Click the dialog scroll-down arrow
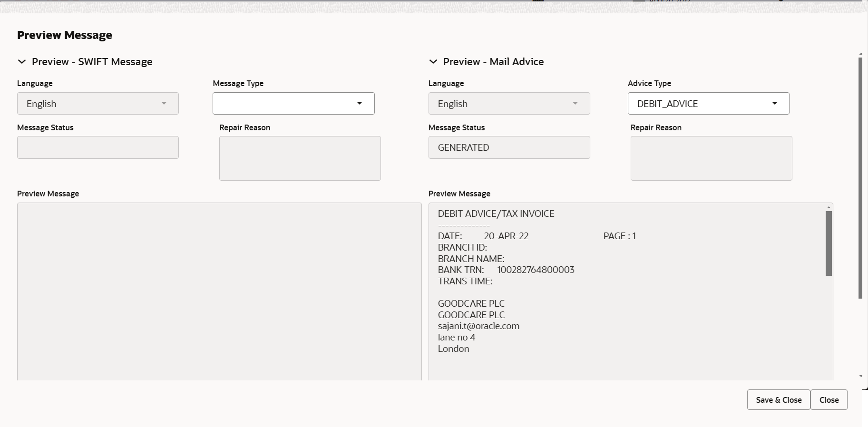The width and height of the screenshot is (868, 427). click(x=860, y=376)
